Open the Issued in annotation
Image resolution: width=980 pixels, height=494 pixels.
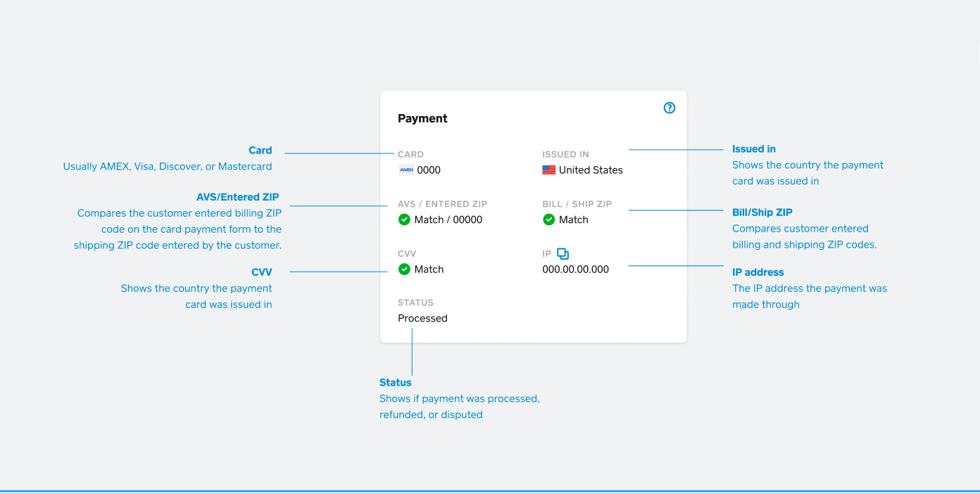(754, 148)
